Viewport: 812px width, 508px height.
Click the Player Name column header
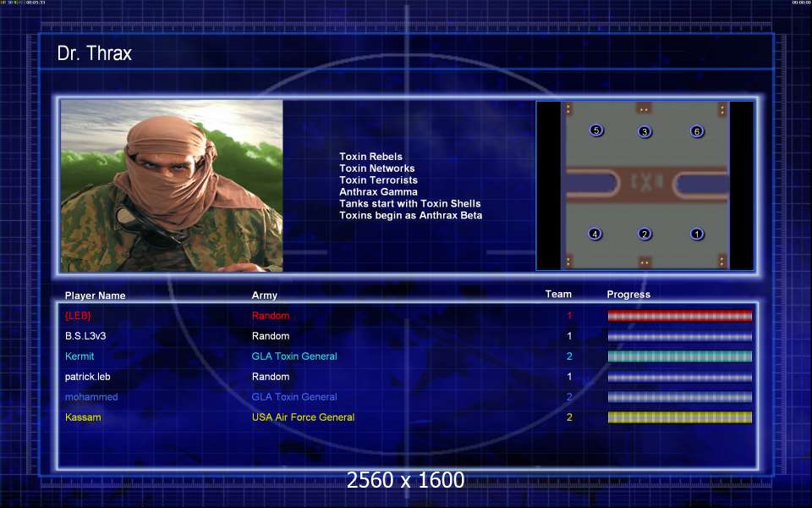click(x=96, y=295)
